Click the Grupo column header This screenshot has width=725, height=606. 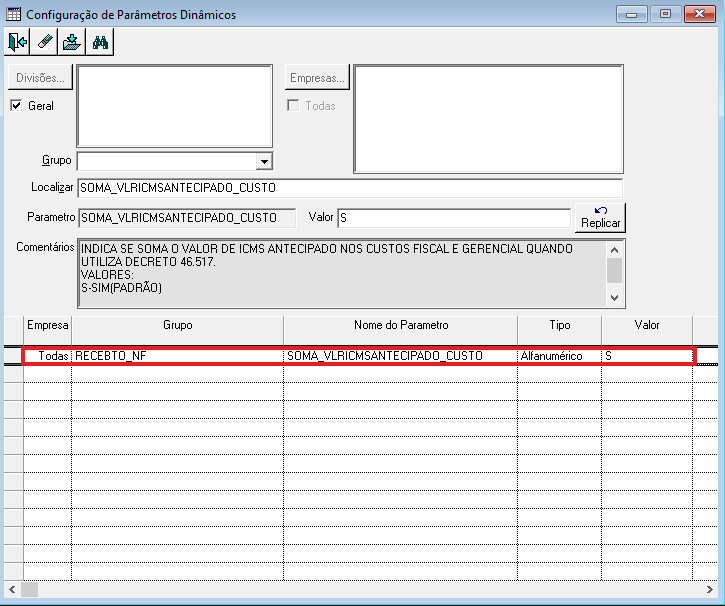point(178,331)
